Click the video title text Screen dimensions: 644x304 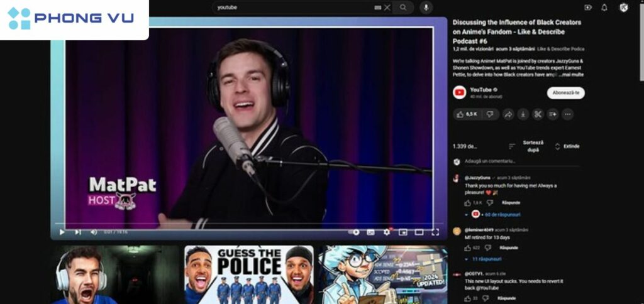(x=517, y=31)
